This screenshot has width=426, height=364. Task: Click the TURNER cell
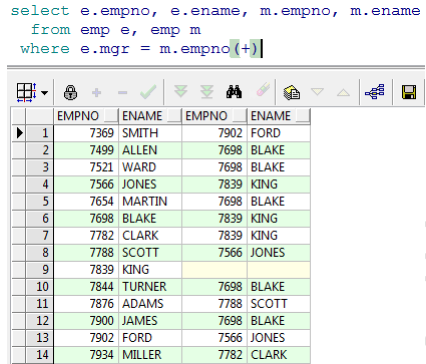[x=150, y=286]
